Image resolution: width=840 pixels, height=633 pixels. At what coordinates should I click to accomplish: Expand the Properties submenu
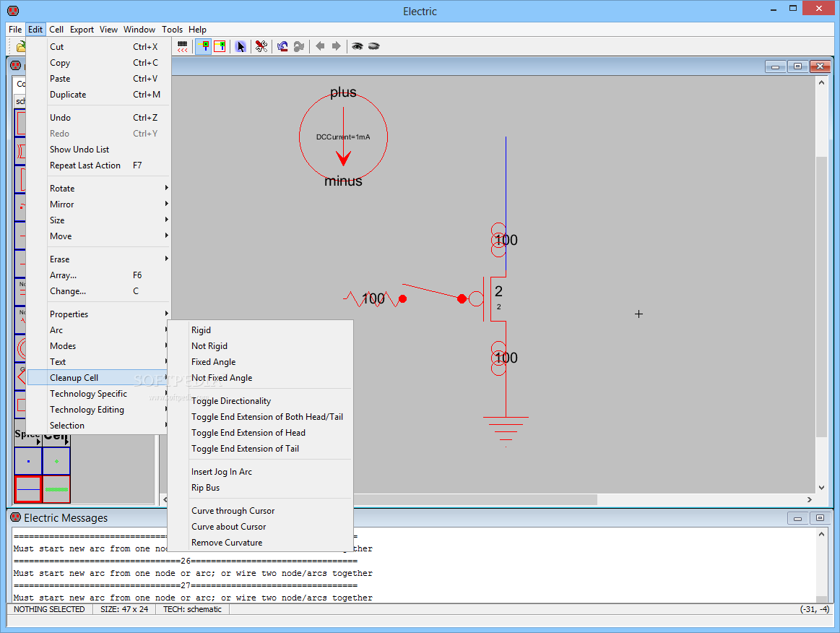[x=98, y=314]
